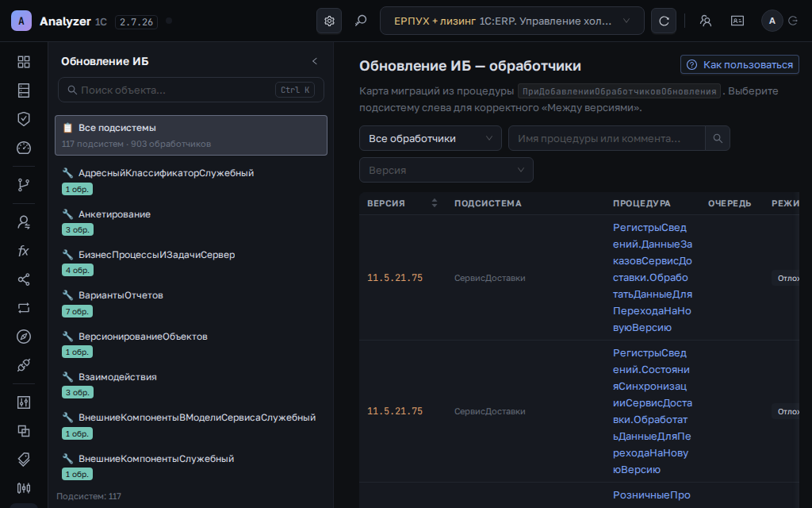
Task: Open the candlestick chart icon in sidebar
Action: (24, 488)
